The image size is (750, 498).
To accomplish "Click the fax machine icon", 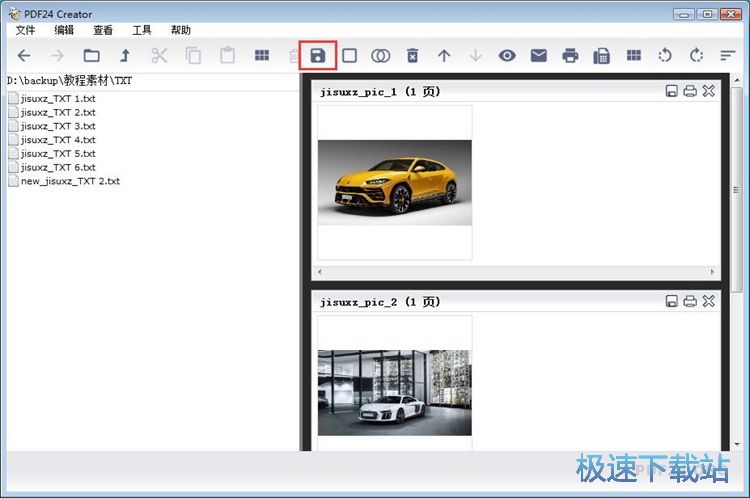I will [601, 56].
